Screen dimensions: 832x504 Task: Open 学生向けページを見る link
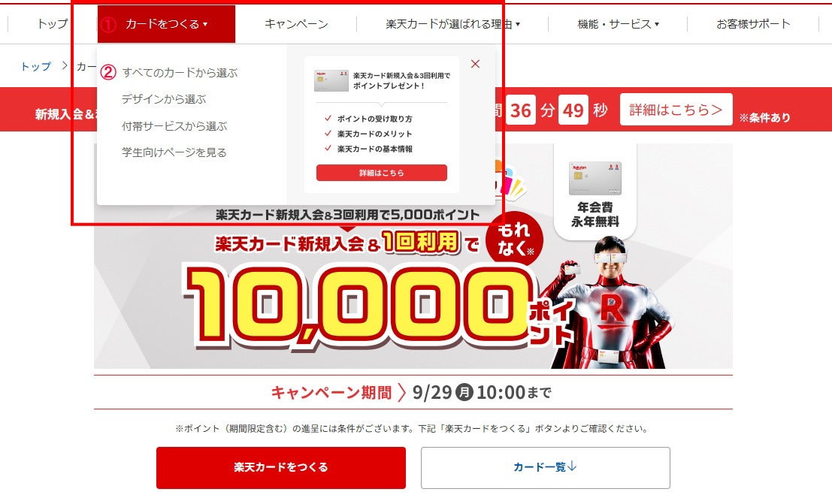click(174, 152)
